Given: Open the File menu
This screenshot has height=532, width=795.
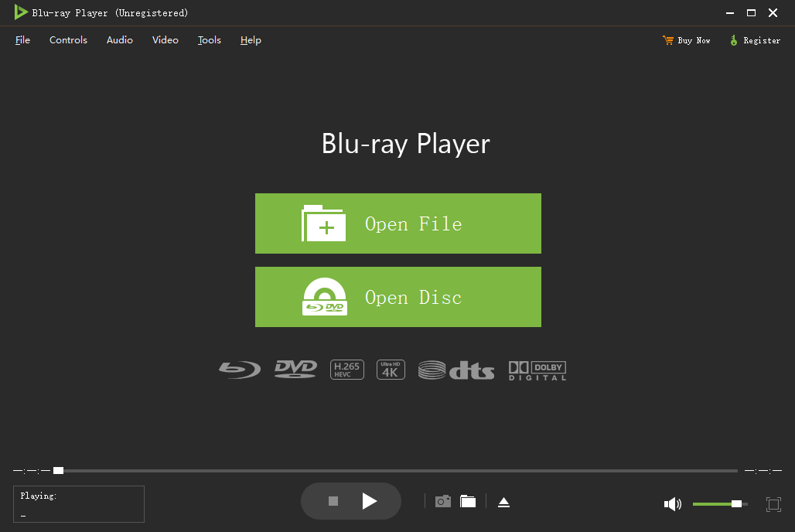Looking at the screenshot, I should point(23,40).
